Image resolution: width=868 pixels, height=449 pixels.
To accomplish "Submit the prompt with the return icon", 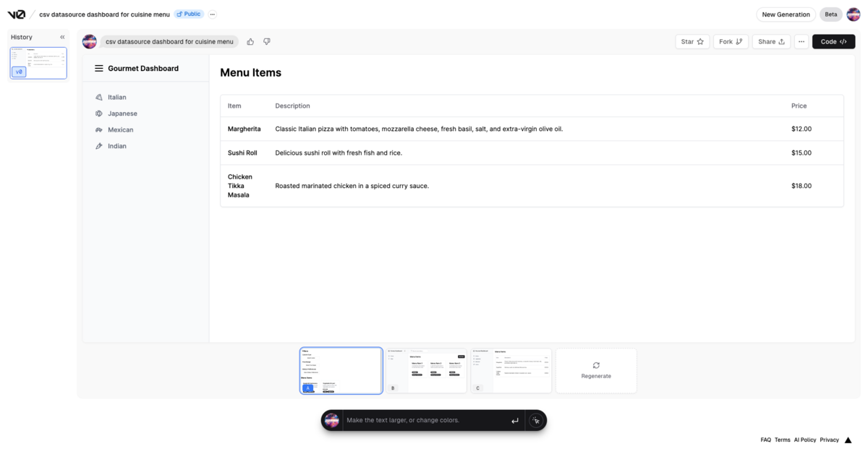I will pos(515,420).
